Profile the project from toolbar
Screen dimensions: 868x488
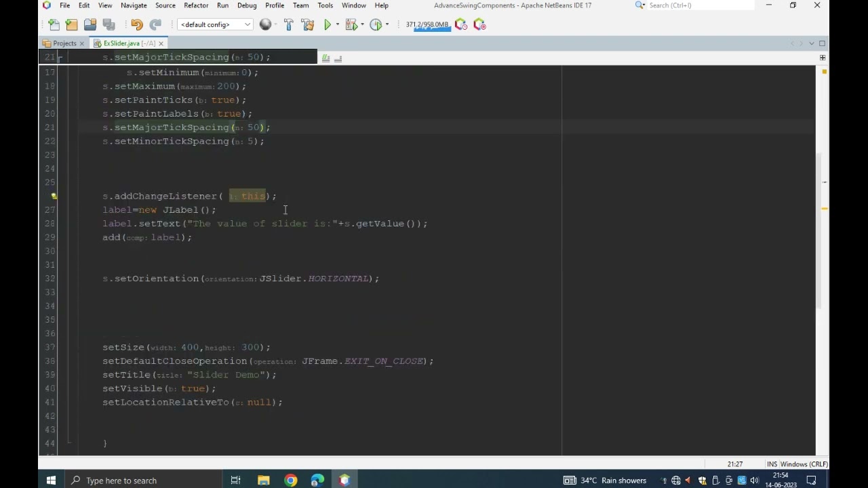[376, 24]
